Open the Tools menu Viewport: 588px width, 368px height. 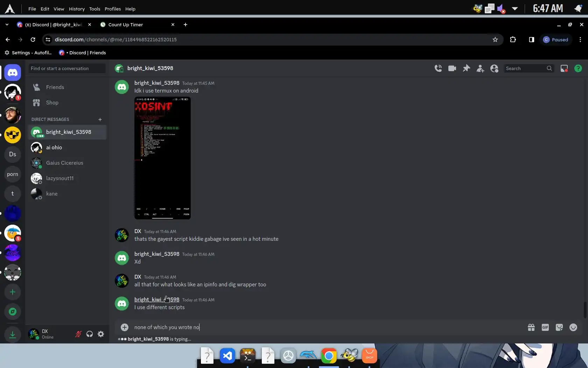click(x=94, y=9)
